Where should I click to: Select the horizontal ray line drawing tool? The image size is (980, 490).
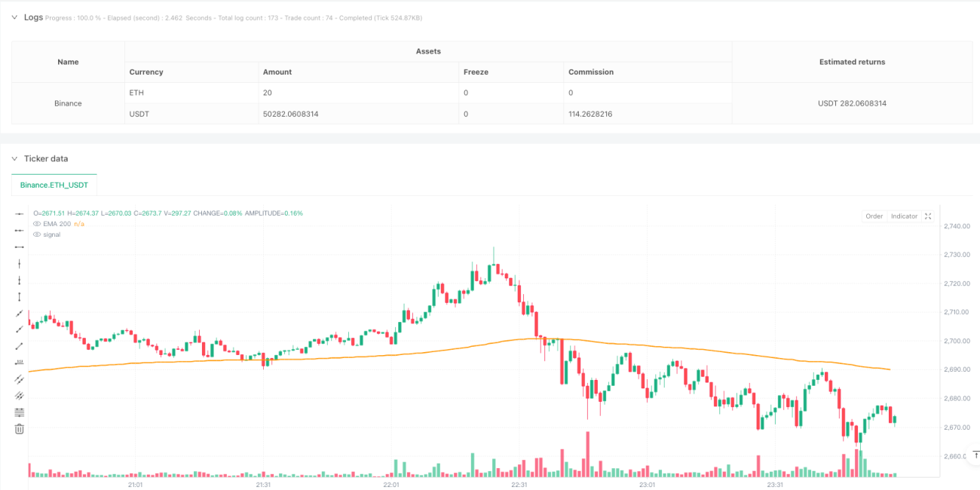pyautogui.click(x=20, y=214)
